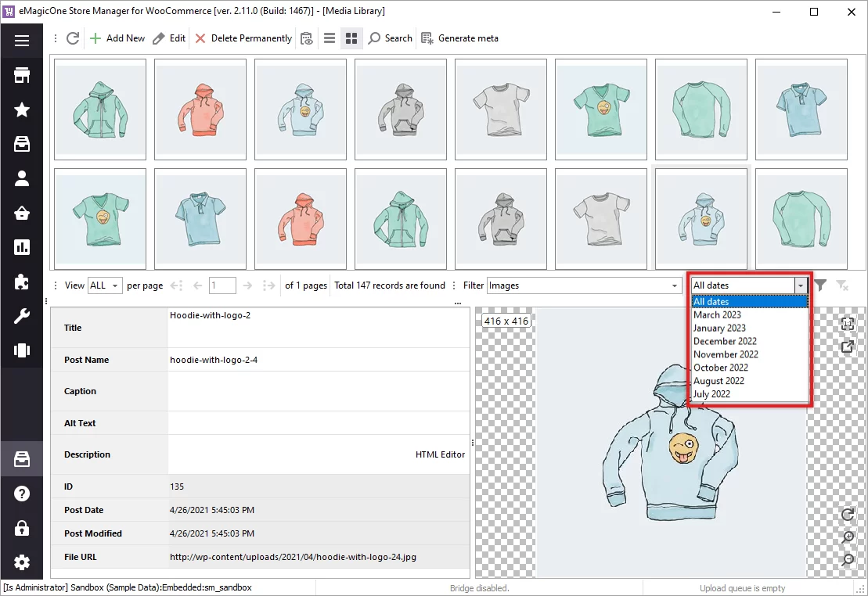The image size is (868, 596).
Task: Switch to list view mode
Action: (330, 38)
